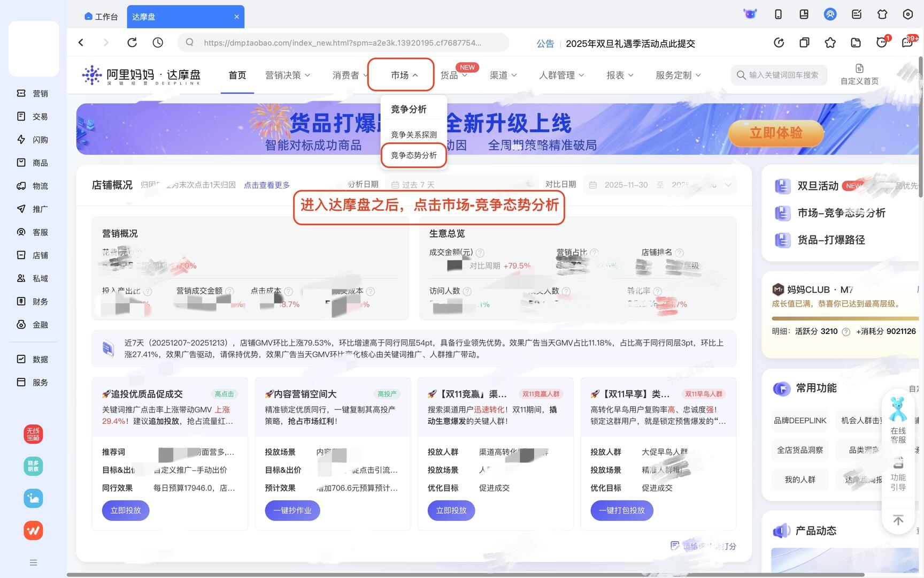
Task: Click the browser URL address bar
Action: 343,42
